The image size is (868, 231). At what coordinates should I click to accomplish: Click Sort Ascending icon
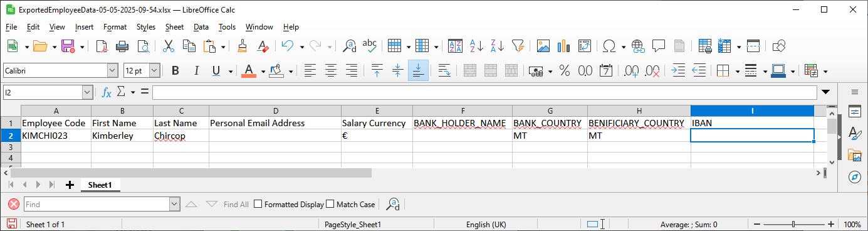[476, 46]
